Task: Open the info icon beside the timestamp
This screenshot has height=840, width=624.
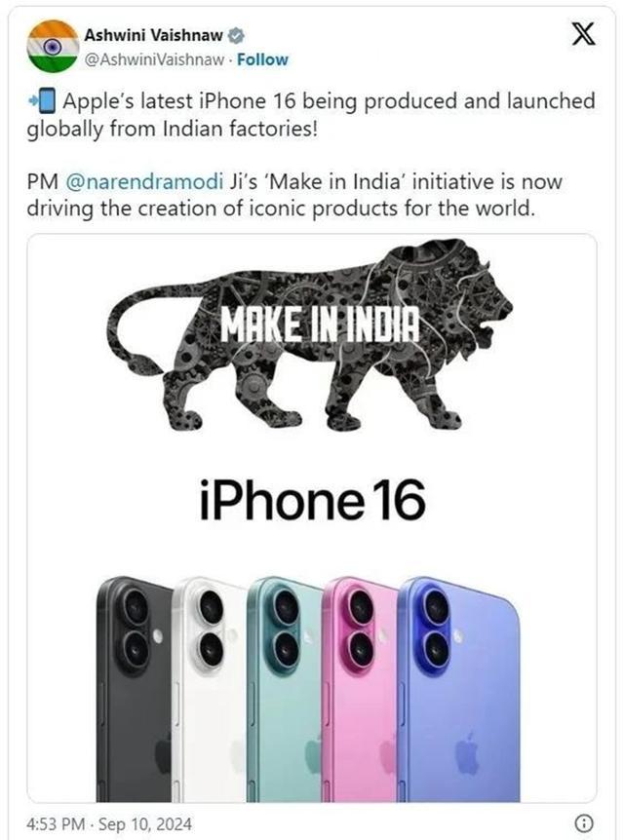Action: pyautogui.click(x=583, y=822)
